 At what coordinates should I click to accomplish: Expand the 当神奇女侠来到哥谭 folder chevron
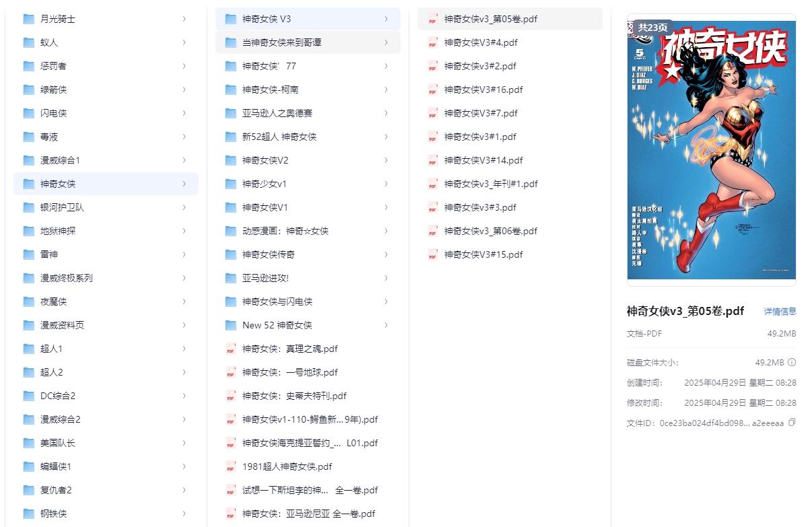pyautogui.click(x=386, y=42)
